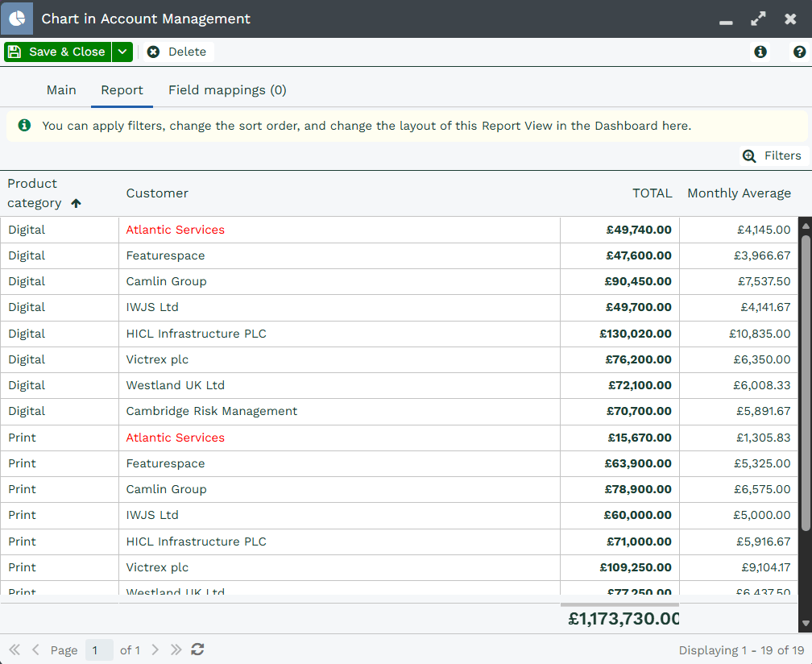
Task: Open Atlantic Services in the first Digital row
Action: 176,230
